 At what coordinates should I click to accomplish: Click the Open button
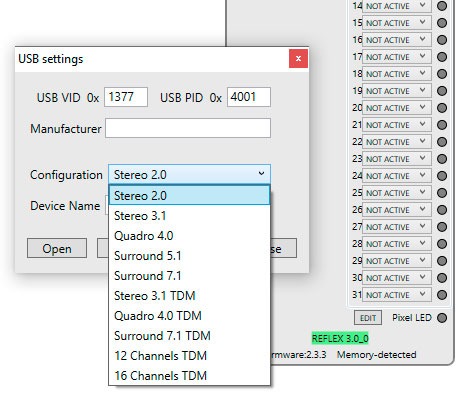57,248
